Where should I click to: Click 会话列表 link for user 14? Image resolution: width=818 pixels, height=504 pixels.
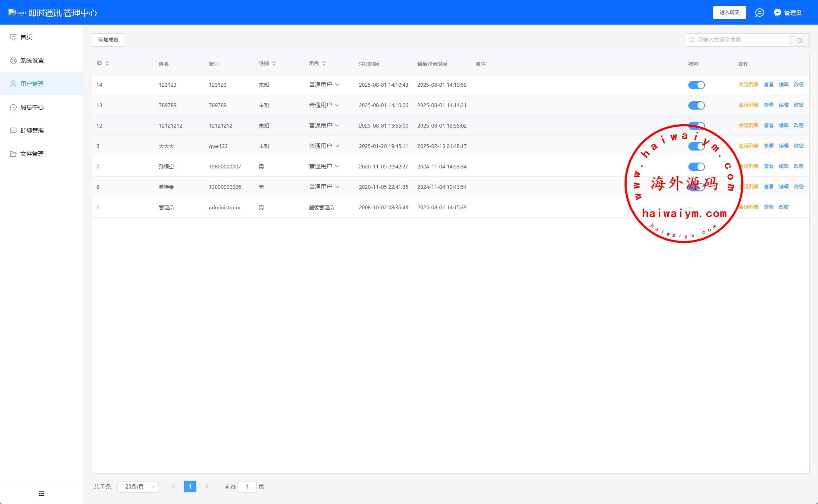748,85
